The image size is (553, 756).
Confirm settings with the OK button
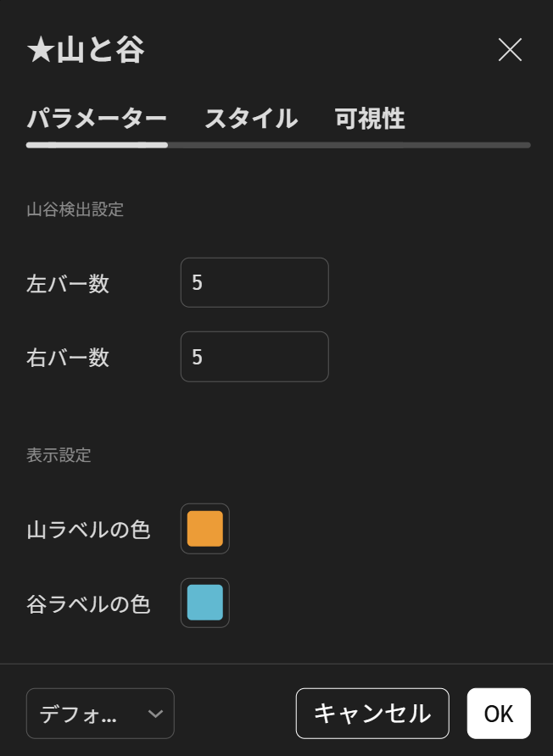499,714
